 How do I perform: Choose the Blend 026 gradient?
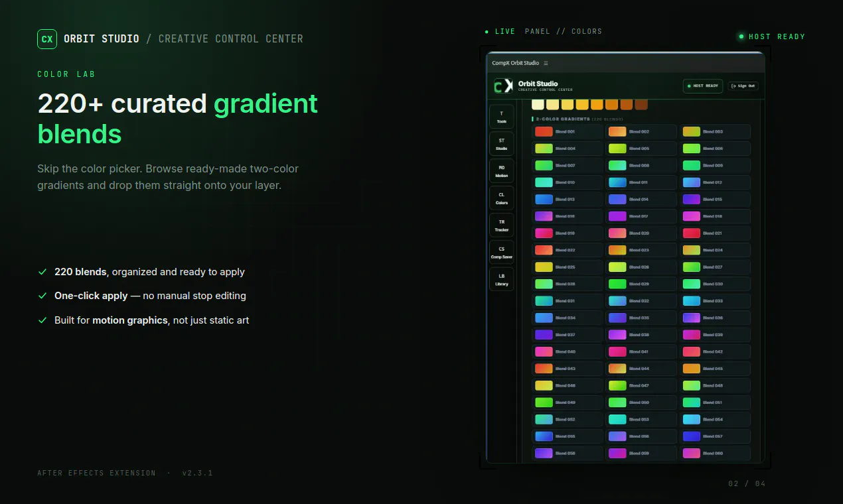pos(641,267)
